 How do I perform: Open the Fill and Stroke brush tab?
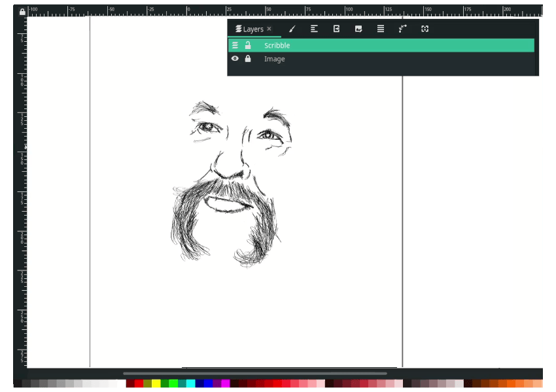click(292, 29)
